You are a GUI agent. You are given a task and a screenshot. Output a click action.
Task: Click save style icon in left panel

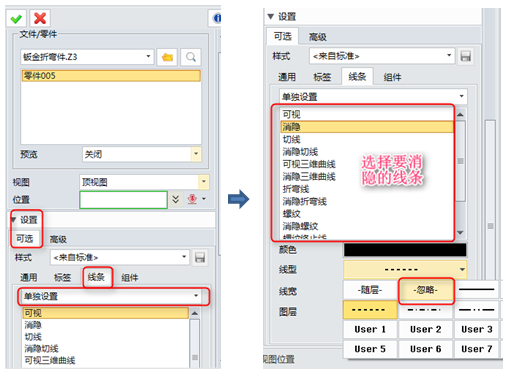(x=200, y=258)
